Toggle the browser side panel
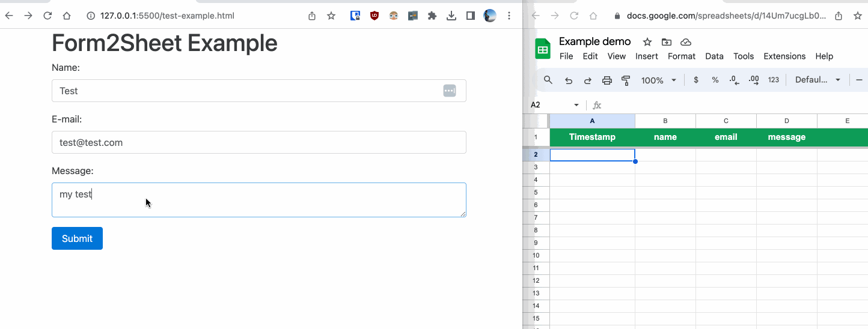The width and height of the screenshot is (868, 329). (x=471, y=16)
